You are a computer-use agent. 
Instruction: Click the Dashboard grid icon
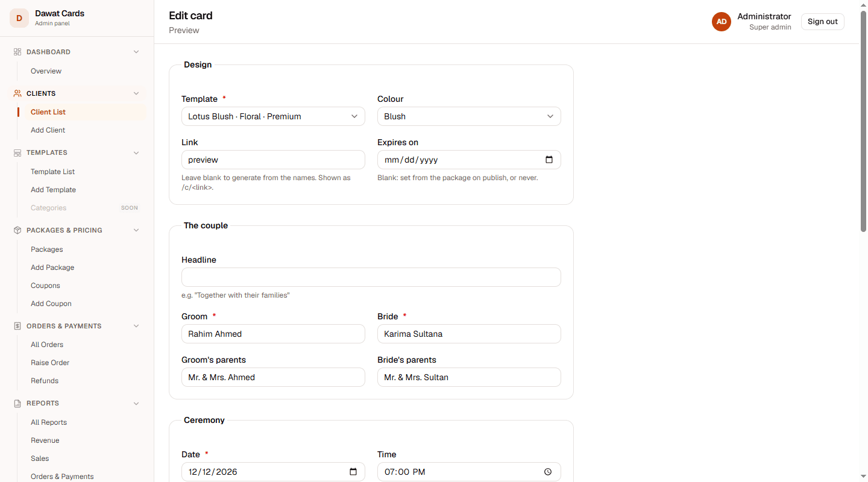tap(17, 52)
